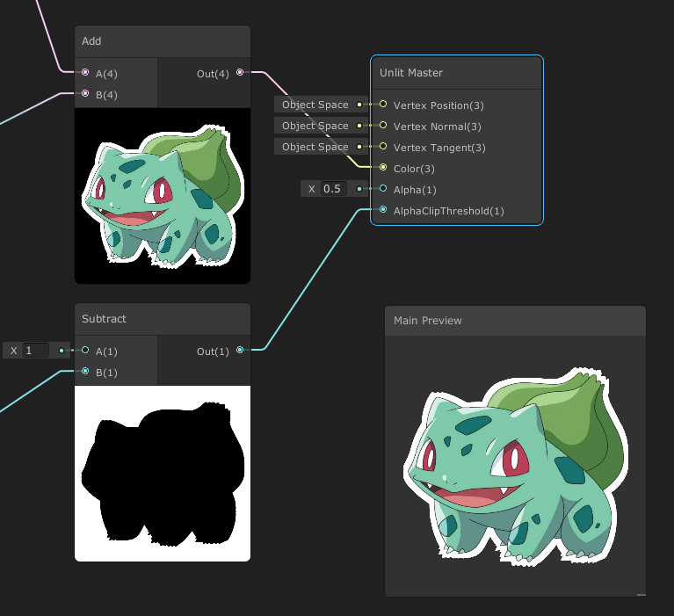Click the B(1) label on Subtract node
This screenshot has width=674, height=616.
point(106,373)
